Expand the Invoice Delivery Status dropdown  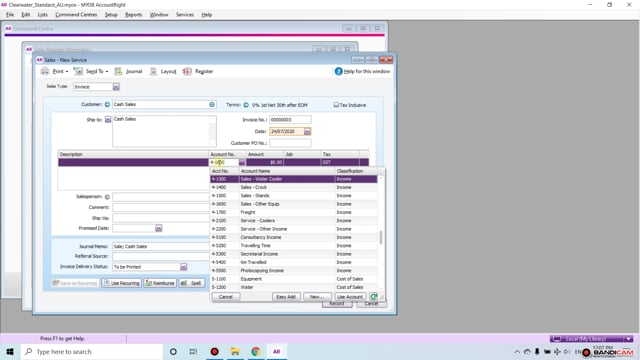184,267
